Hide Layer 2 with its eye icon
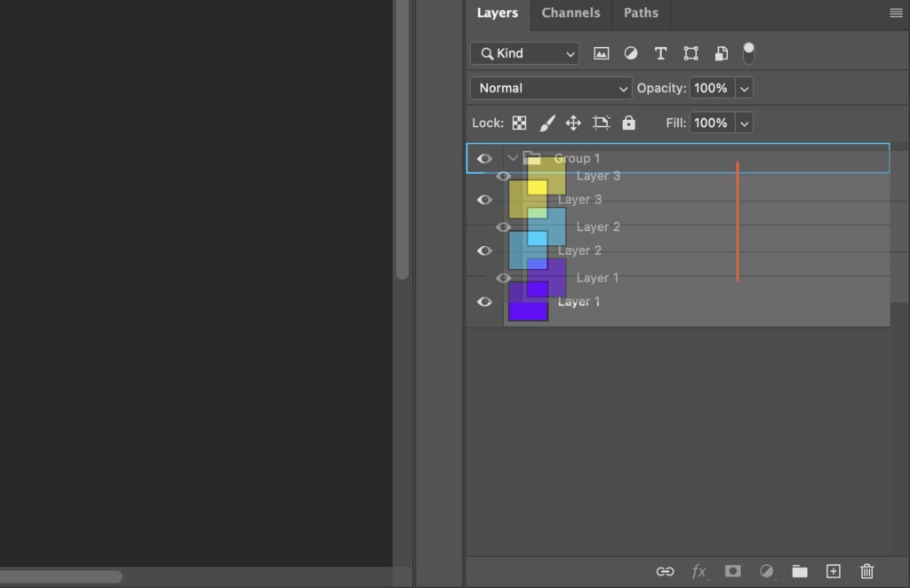 (x=484, y=250)
